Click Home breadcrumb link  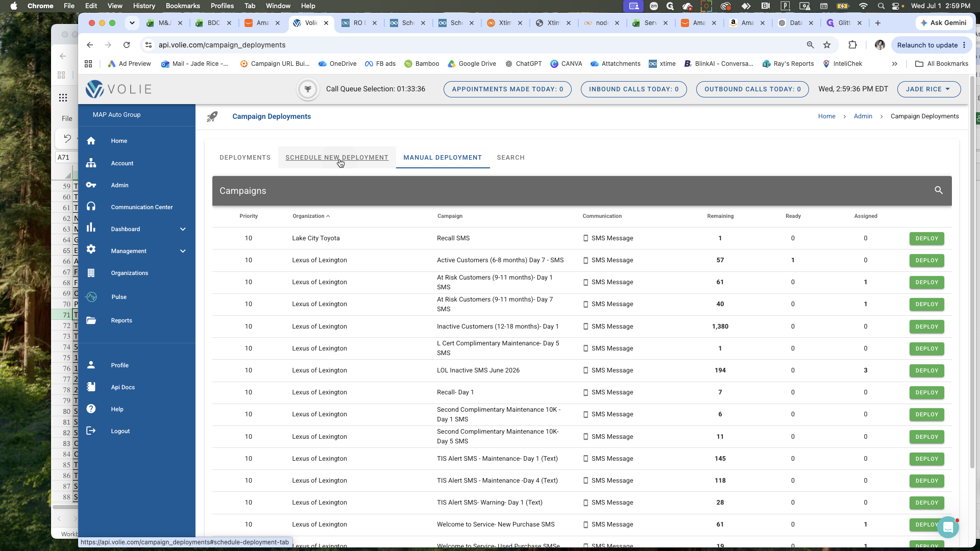(826, 116)
